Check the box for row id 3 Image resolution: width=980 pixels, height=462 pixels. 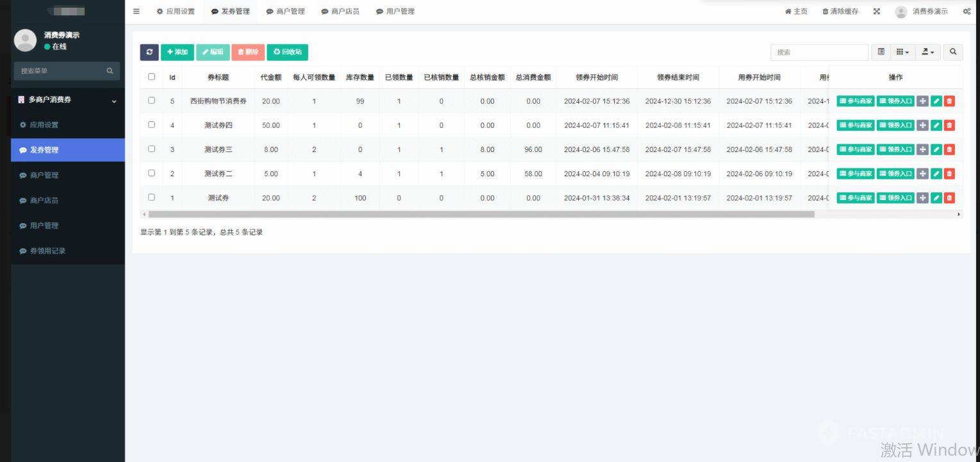click(x=151, y=149)
